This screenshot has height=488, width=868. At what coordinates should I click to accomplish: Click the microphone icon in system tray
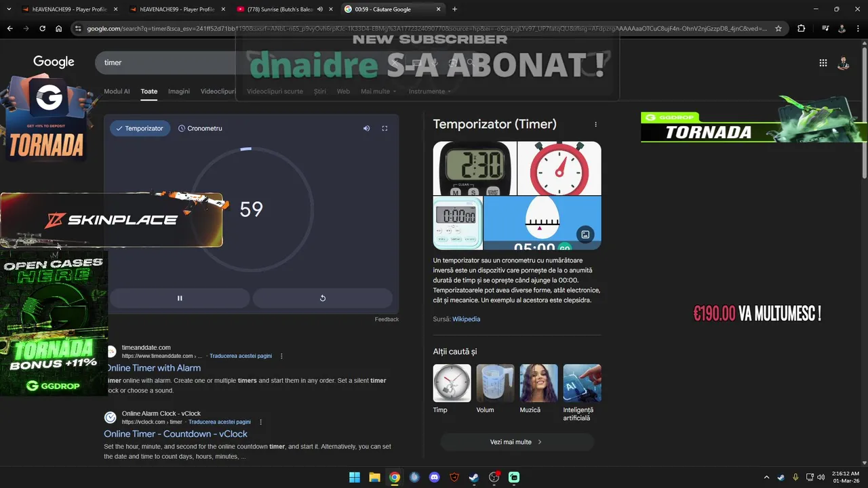pos(795,477)
